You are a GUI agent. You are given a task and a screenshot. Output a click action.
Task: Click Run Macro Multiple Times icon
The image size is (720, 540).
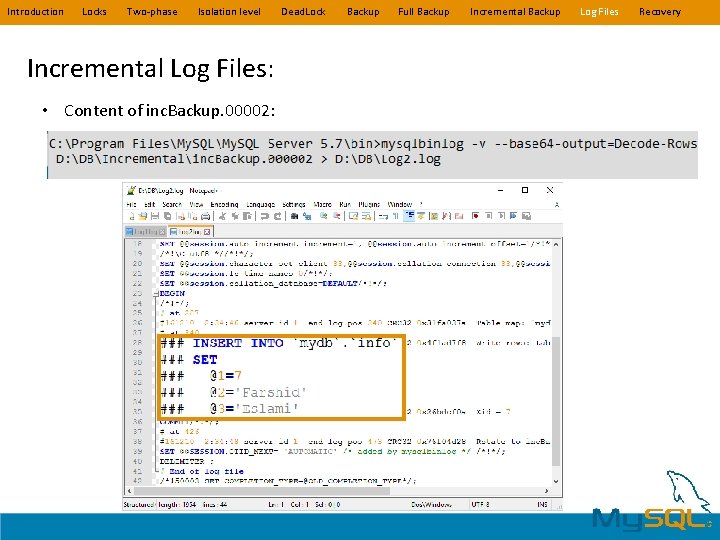click(x=513, y=216)
